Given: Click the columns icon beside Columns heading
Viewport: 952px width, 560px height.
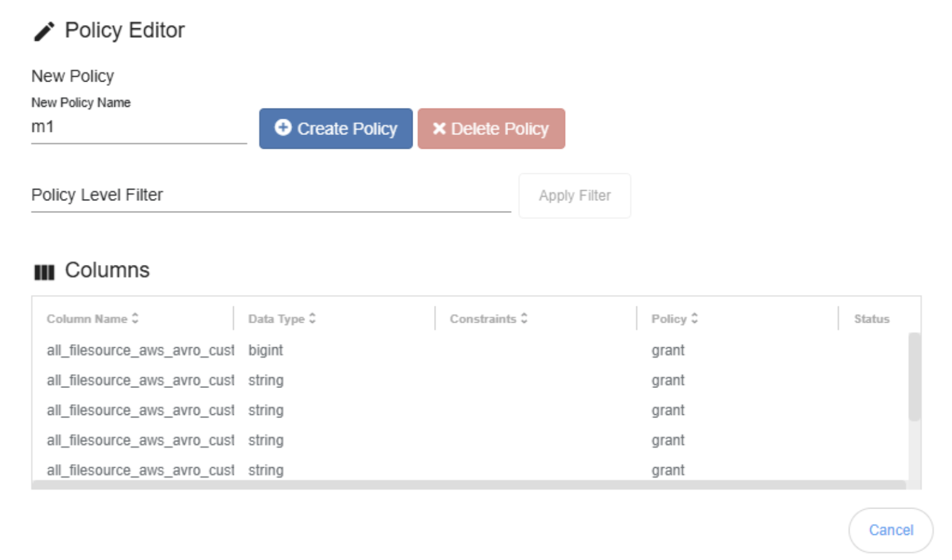Looking at the screenshot, I should click(x=44, y=272).
